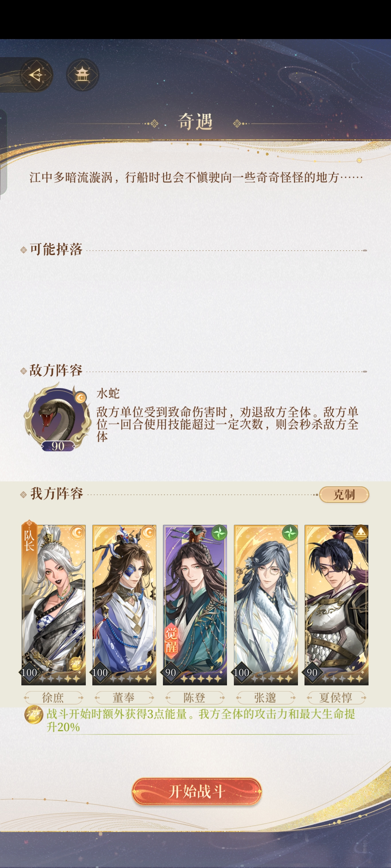Tap the moon badge on the snake portrait

tap(80, 398)
